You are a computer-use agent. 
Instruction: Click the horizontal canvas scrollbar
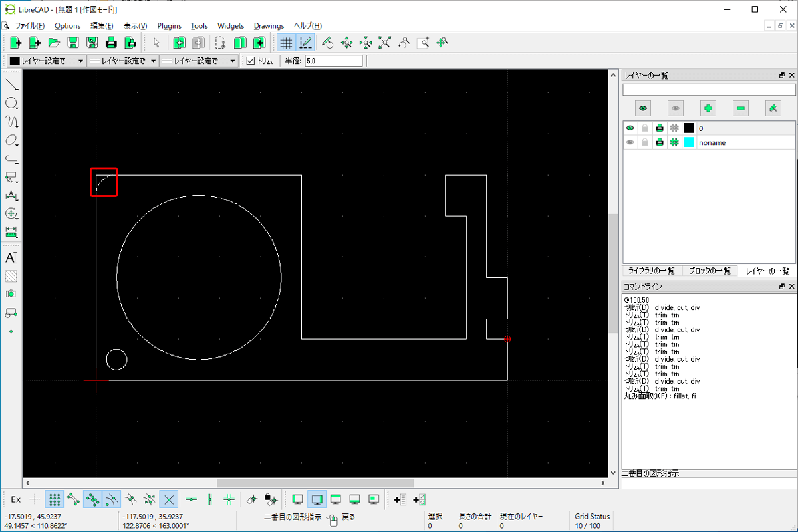(315, 483)
